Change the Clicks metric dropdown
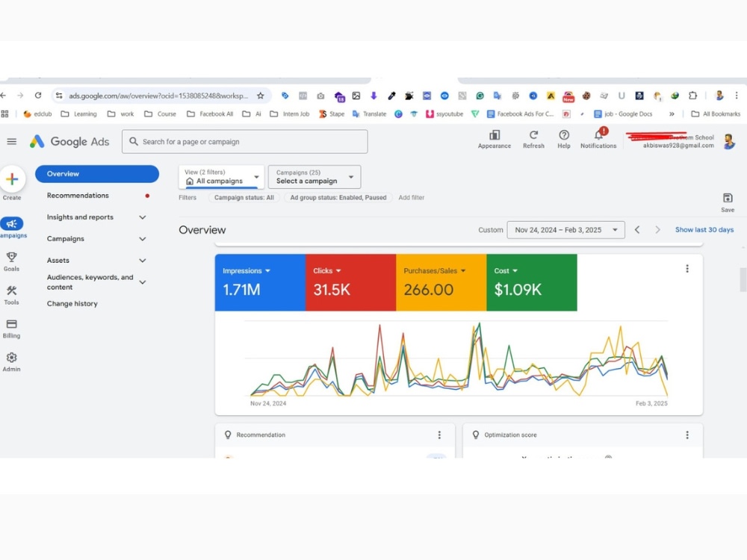The image size is (747, 560). click(327, 270)
